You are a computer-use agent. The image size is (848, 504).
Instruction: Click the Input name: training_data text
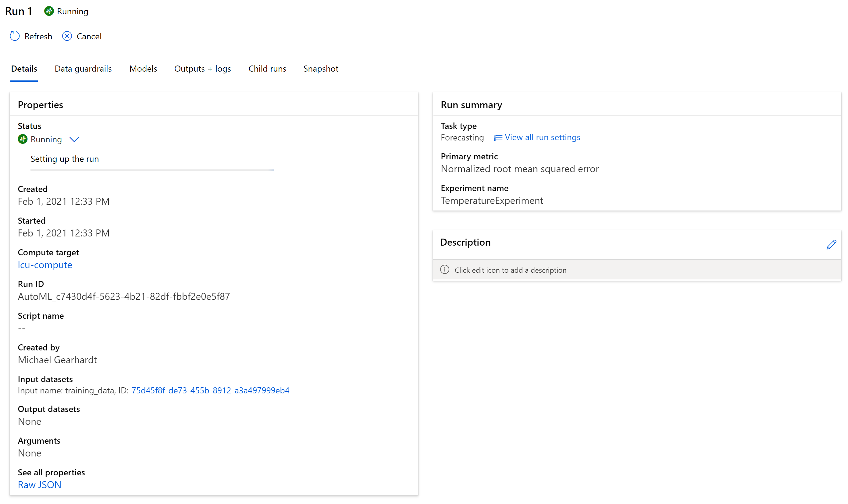point(66,391)
